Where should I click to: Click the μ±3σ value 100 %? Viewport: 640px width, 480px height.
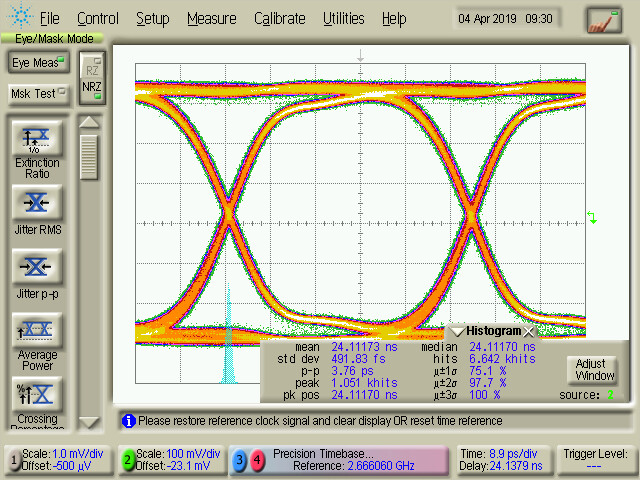tap(484, 395)
